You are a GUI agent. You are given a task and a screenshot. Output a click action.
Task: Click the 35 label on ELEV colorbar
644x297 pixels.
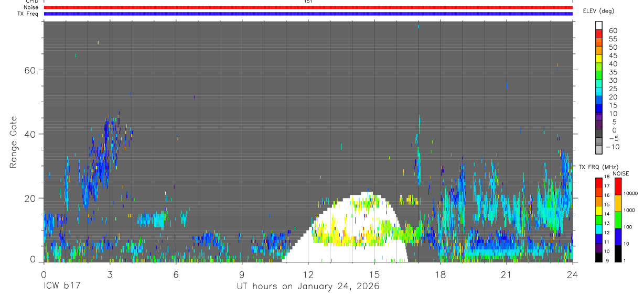point(613,72)
